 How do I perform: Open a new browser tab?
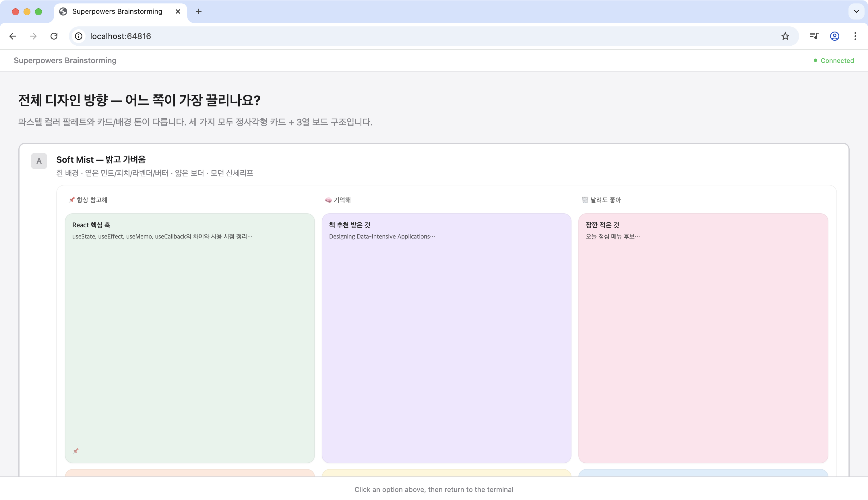pos(198,12)
